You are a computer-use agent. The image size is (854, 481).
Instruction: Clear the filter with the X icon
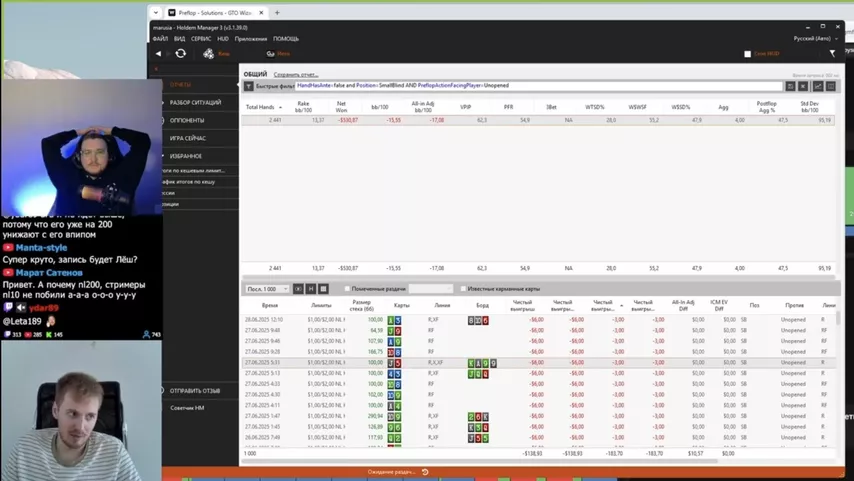click(x=803, y=86)
